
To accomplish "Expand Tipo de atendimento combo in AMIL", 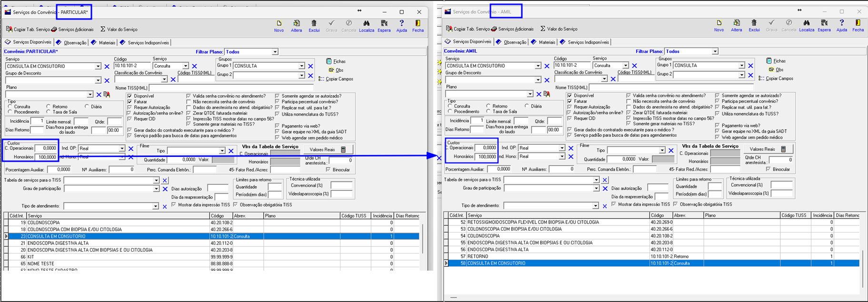I will click(595, 206).
